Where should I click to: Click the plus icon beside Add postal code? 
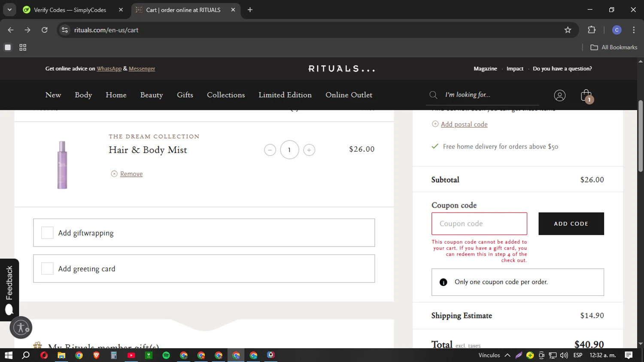pyautogui.click(x=435, y=124)
